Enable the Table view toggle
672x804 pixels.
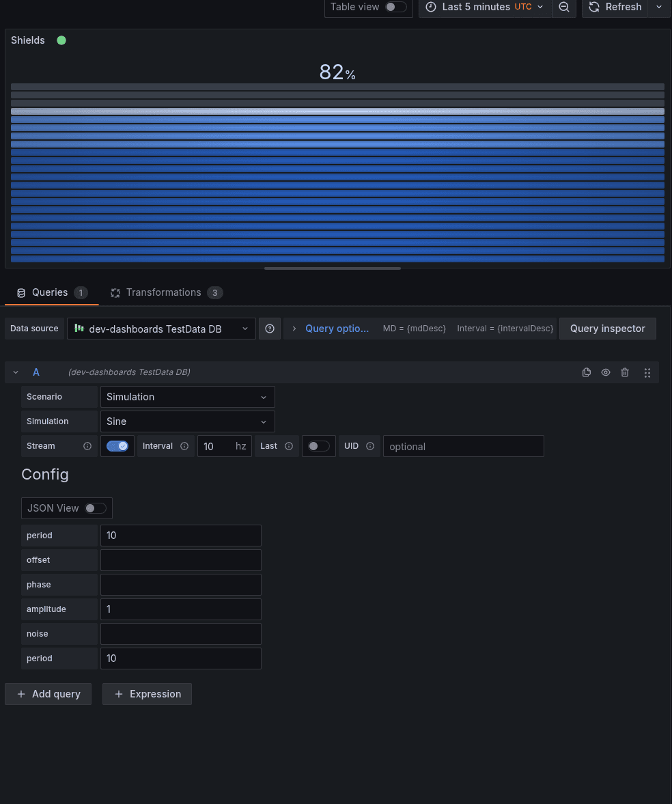(x=395, y=6)
